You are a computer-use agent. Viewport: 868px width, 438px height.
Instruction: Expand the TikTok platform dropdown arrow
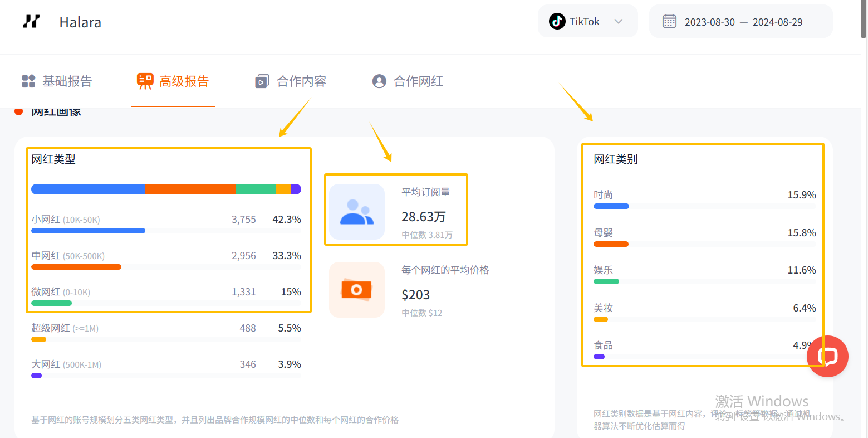tap(618, 22)
